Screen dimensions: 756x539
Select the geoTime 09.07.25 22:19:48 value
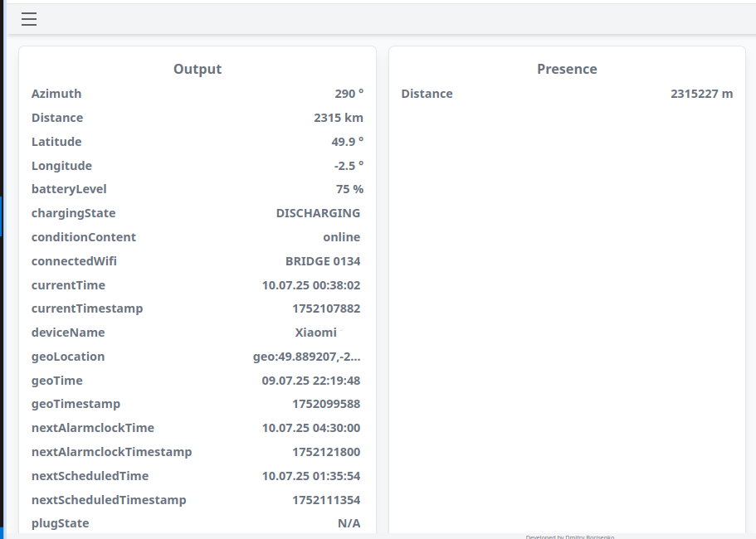point(310,381)
